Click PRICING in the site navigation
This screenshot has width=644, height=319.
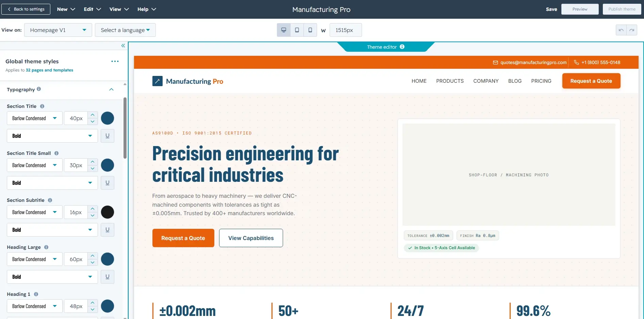point(541,81)
